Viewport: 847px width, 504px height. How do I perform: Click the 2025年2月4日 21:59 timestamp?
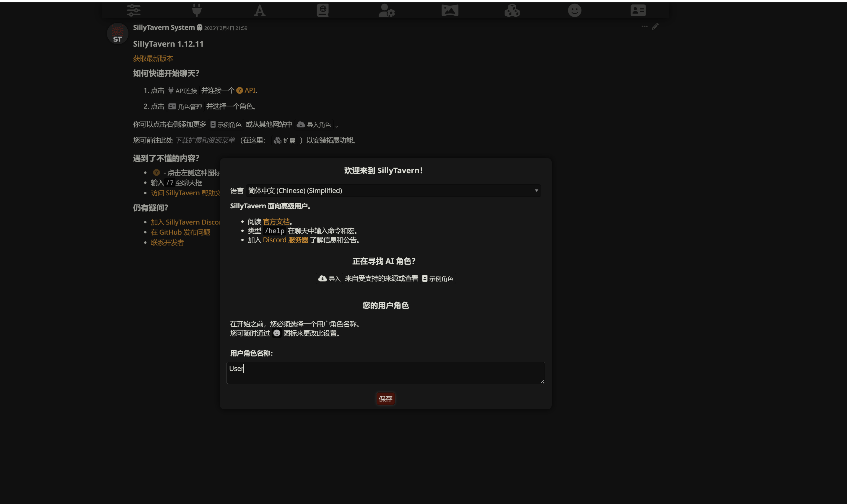pos(226,28)
